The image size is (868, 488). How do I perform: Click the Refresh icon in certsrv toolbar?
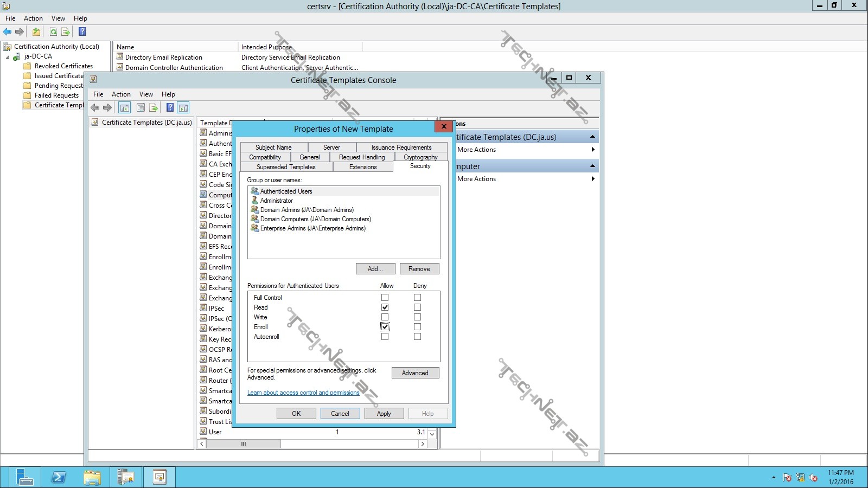[53, 32]
